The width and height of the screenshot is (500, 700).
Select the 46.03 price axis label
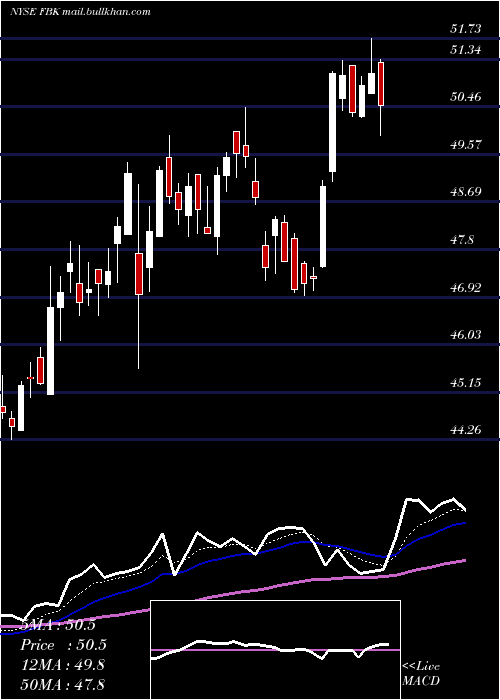pos(466,335)
